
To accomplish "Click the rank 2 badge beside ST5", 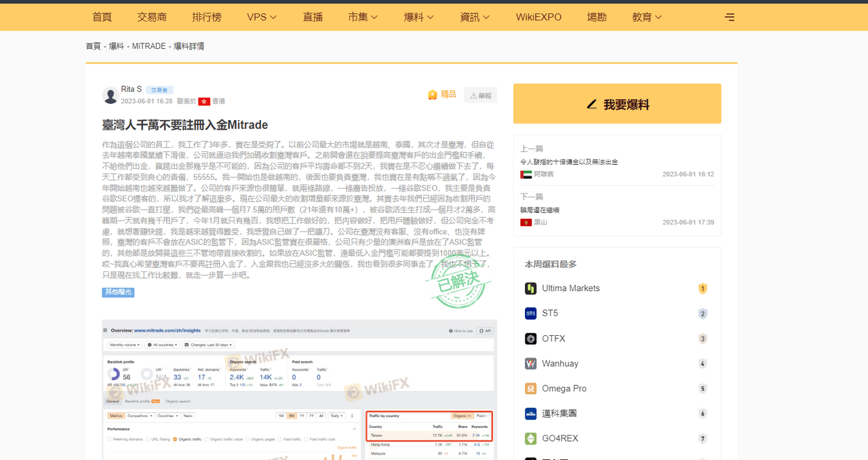I will coord(703,313).
